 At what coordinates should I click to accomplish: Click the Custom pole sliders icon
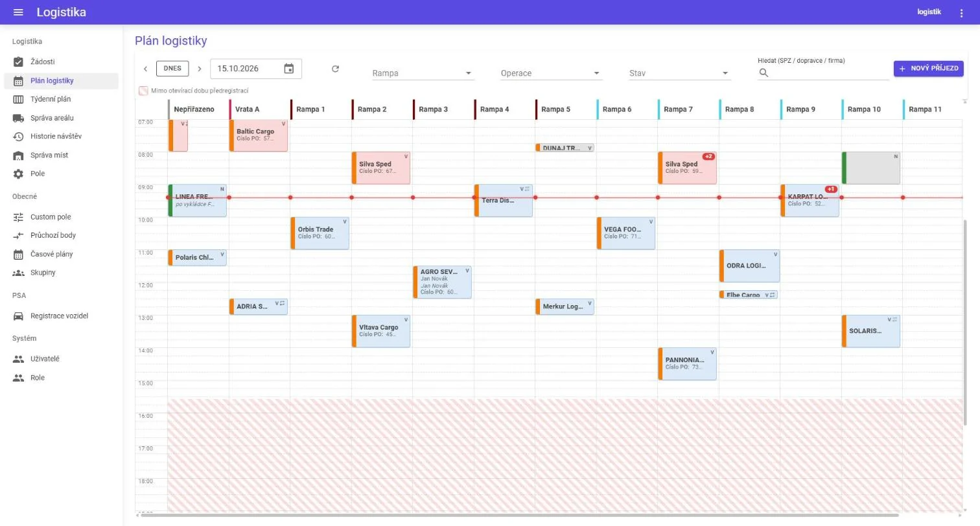[18, 217]
